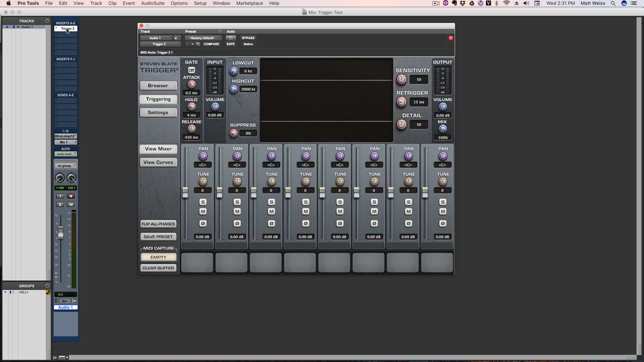The height and width of the screenshot is (362, 644).
Task: Open Dropbox in the menu bar
Action: pyautogui.click(x=463, y=3)
